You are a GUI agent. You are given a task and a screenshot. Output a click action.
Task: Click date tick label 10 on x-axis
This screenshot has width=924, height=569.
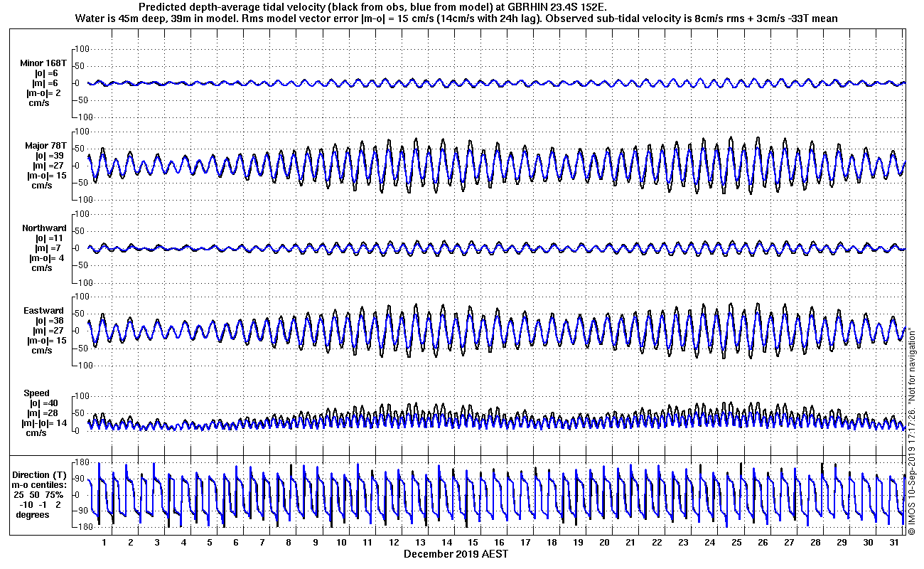click(341, 543)
